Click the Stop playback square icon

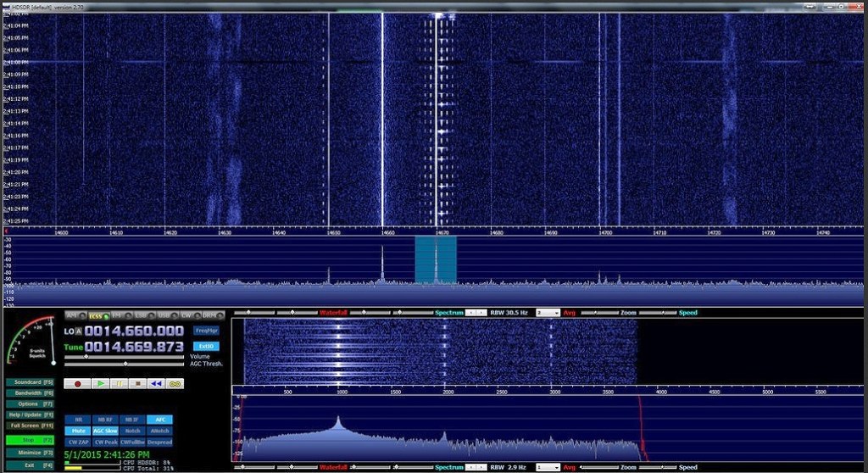pos(137,383)
